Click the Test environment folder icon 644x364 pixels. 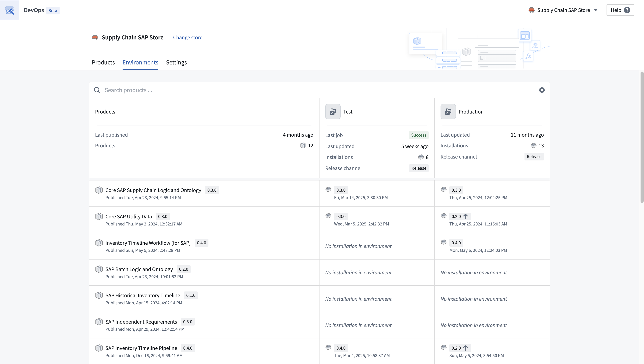click(333, 112)
